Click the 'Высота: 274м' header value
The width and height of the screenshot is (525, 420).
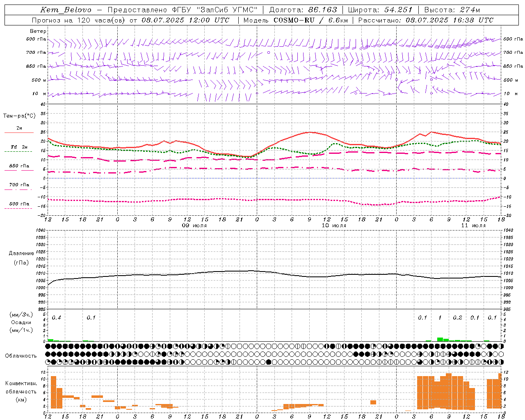click(452, 10)
